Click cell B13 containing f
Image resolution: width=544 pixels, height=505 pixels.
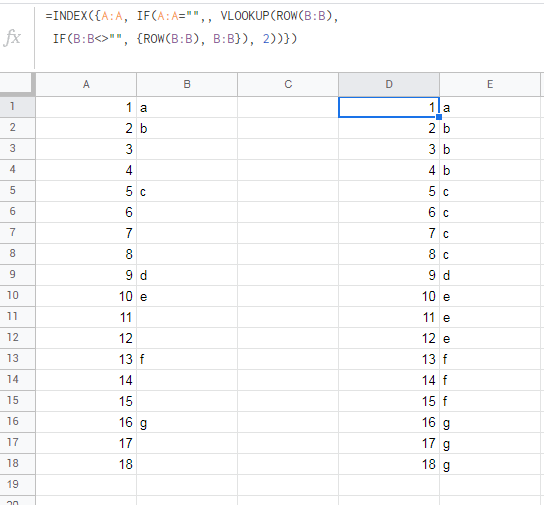coord(187,359)
